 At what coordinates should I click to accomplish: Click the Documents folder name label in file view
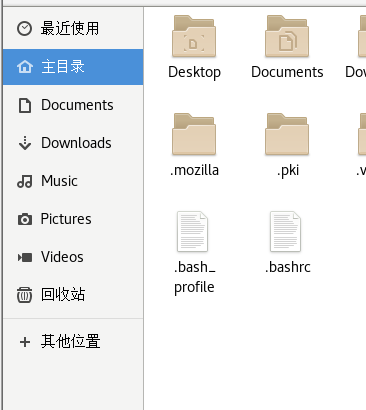coord(287,72)
